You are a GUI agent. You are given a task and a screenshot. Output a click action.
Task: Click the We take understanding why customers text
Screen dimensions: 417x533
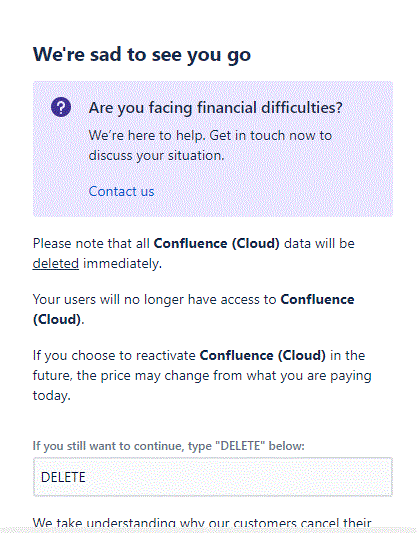(x=202, y=522)
